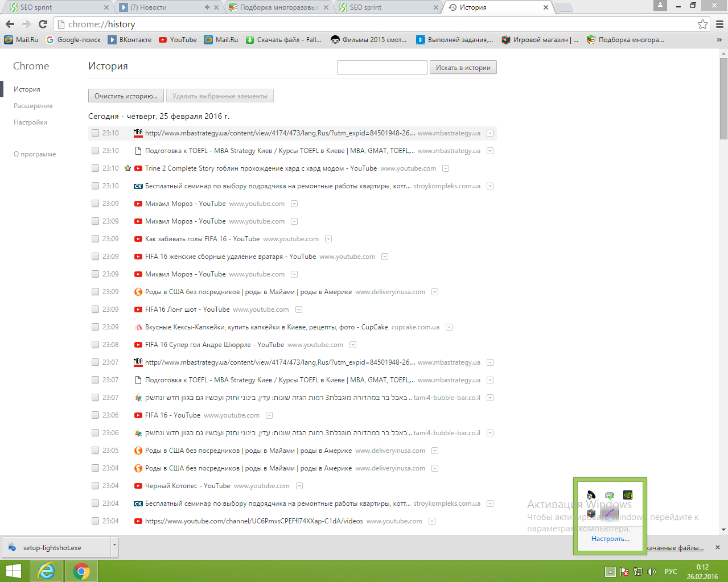
Task: Open the volume icon in system tray
Action: point(652,572)
